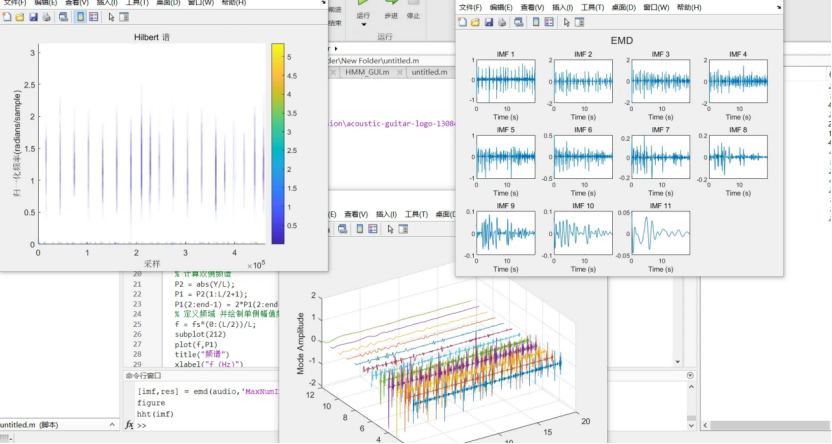The width and height of the screenshot is (832, 444).
Task: Open 工具(T) menu in EMD window
Action: (592, 7)
